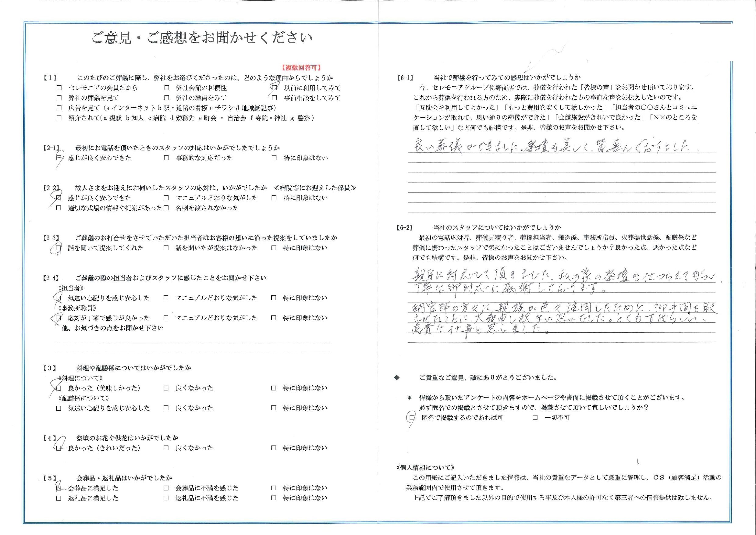This screenshot has height=535, width=756.
Task: Tick 感じが良く安心できた under question 2-1
Action: click(x=59, y=158)
